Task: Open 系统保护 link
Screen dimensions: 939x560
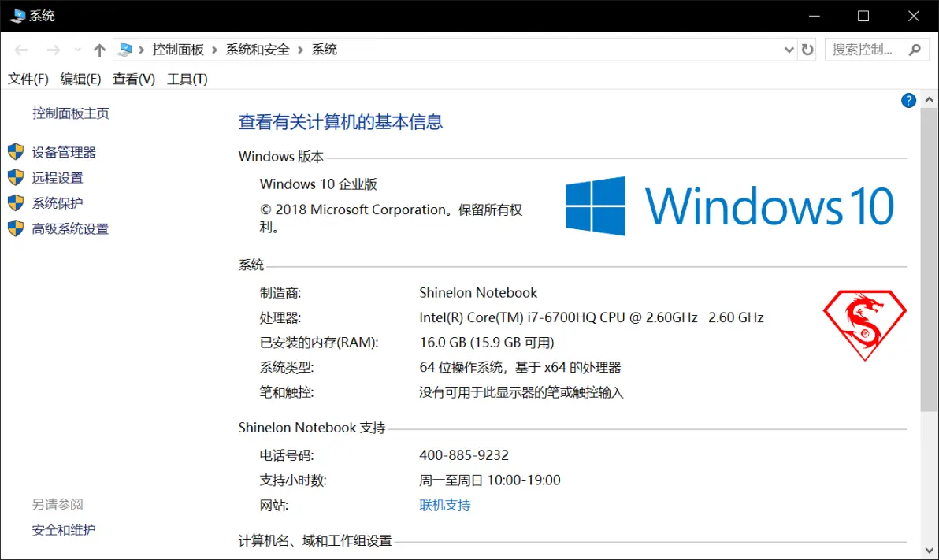Action: coord(58,203)
